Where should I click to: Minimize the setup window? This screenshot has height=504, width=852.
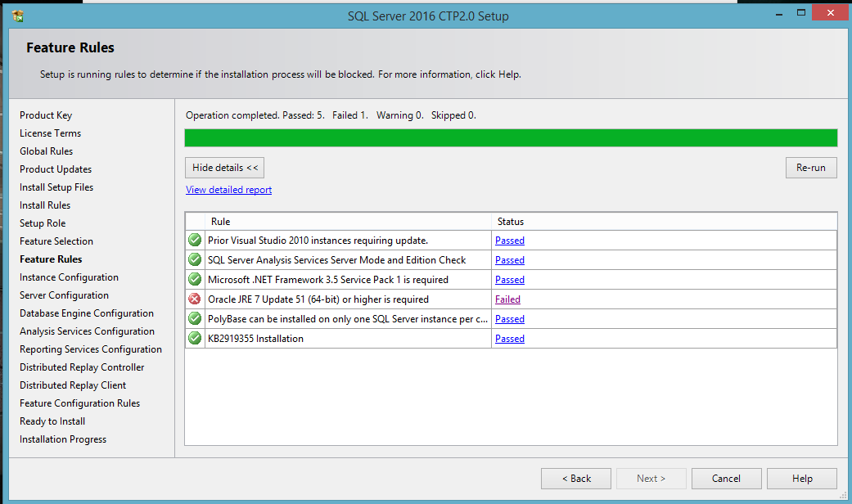(779, 13)
